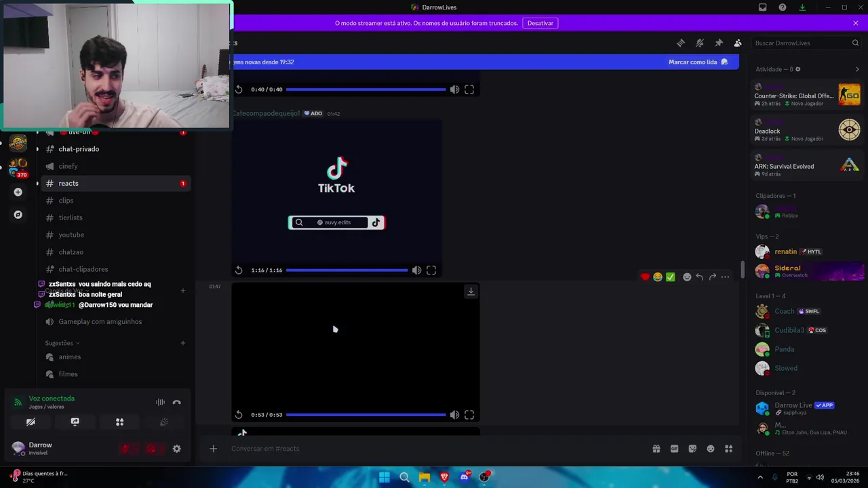Open the GIF picker

pos(675,449)
